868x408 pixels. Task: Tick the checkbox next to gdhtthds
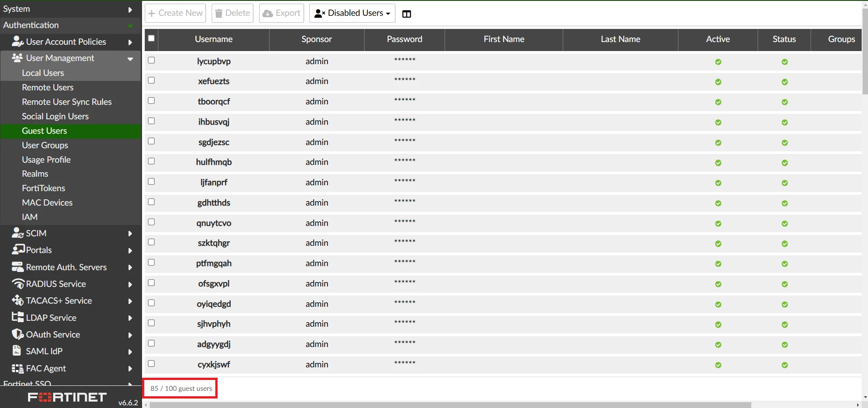click(151, 202)
